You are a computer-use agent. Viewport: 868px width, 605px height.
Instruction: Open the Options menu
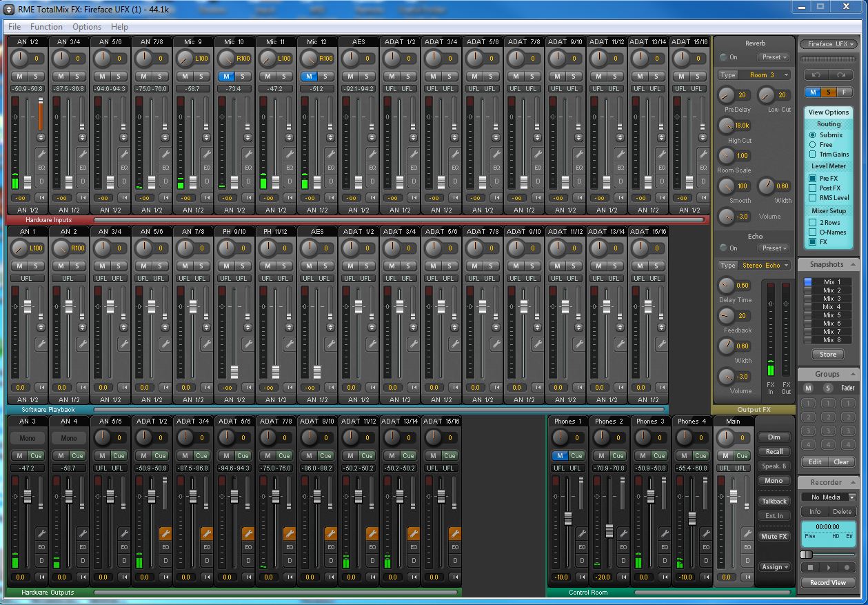[87, 27]
